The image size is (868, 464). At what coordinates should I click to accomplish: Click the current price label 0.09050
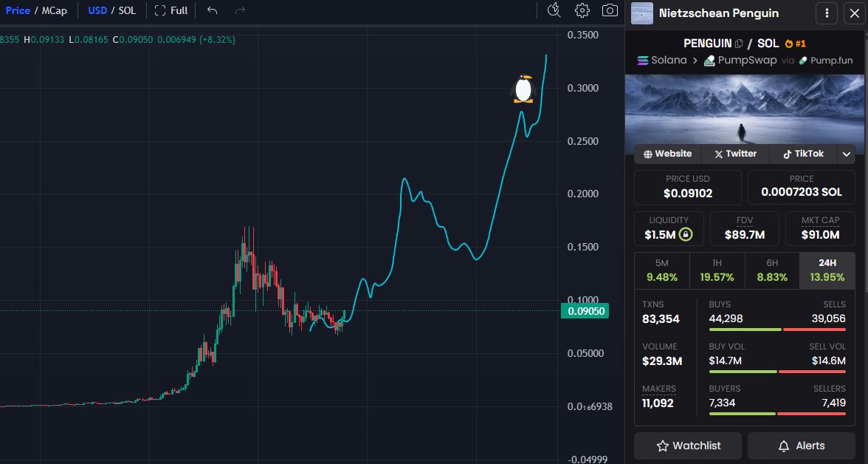585,311
